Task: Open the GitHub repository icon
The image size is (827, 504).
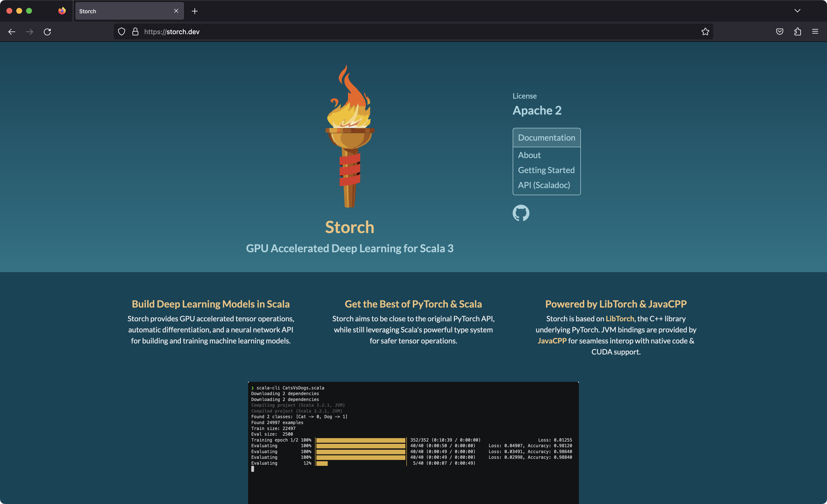Action: pyautogui.click(x=521, y=213)
